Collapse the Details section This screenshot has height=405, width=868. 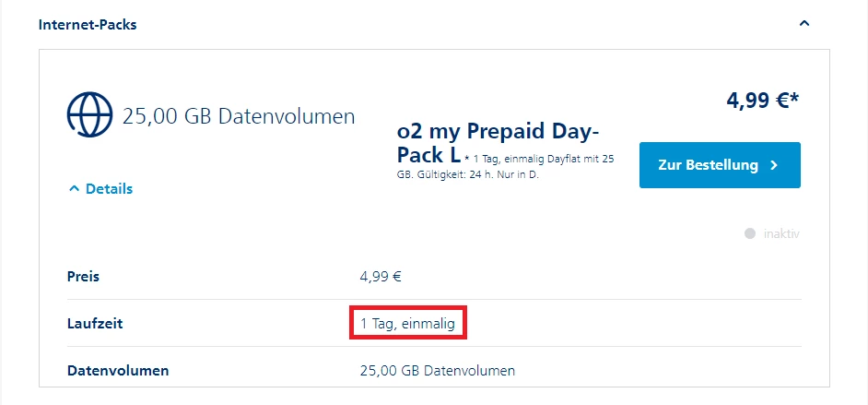tap(101, 188)
